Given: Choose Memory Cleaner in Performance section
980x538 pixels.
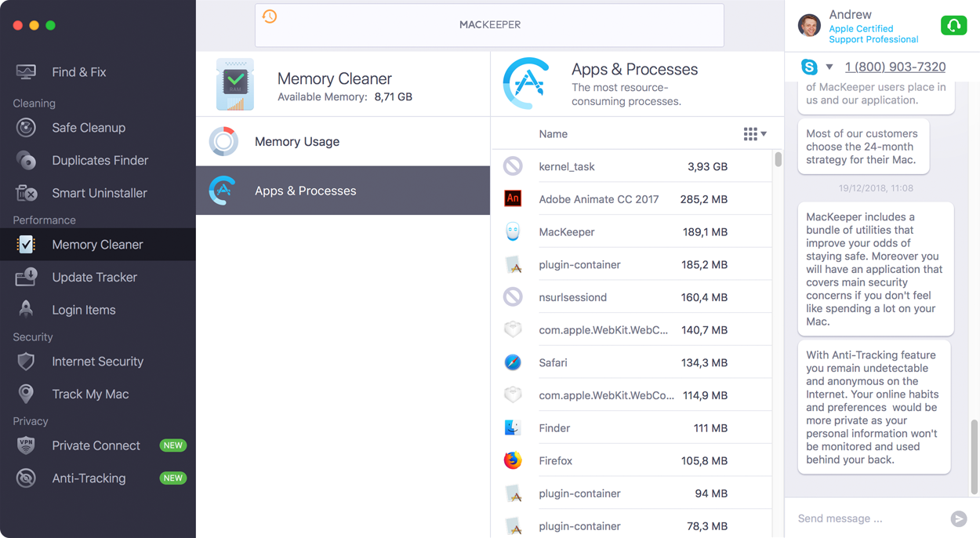Looking at the screenshot, I should pos(98,245).
